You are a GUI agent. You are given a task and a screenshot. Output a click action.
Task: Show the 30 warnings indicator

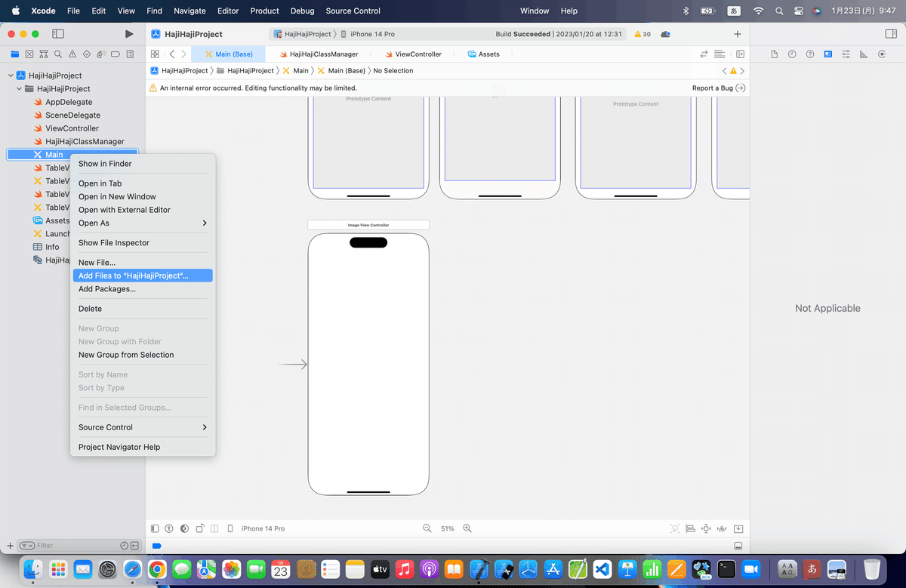click(643, 34)
